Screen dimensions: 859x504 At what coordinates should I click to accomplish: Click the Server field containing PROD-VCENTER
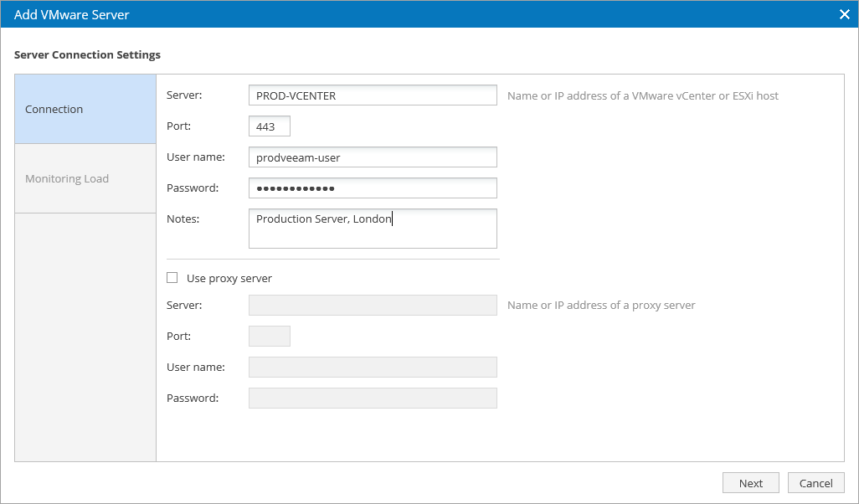click(373, 95)
